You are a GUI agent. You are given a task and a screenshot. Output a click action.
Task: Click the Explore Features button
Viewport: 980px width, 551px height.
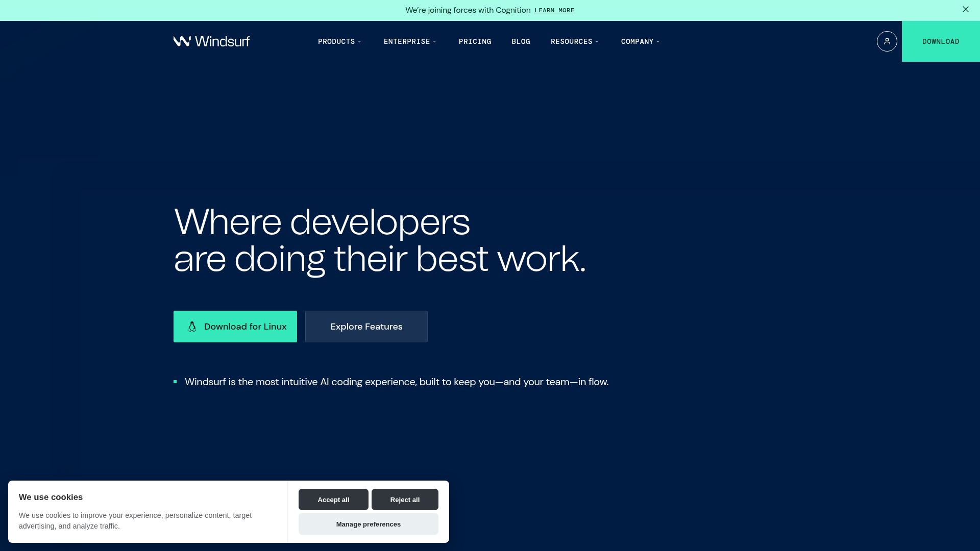366,327
